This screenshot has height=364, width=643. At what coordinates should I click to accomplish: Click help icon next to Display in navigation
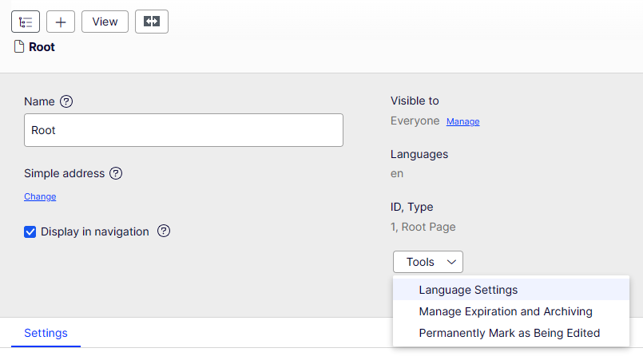[164, 231]
